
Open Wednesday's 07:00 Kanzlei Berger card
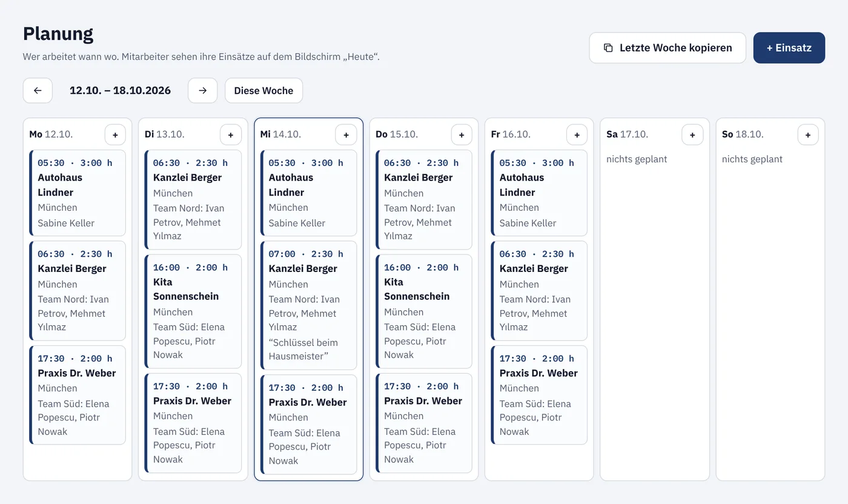(x=308, y=305)
